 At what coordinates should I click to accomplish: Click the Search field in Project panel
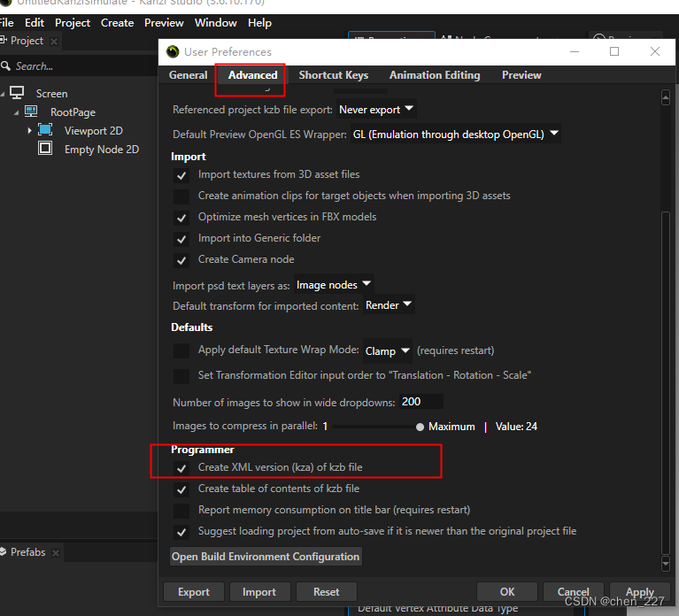pos(79,66)
